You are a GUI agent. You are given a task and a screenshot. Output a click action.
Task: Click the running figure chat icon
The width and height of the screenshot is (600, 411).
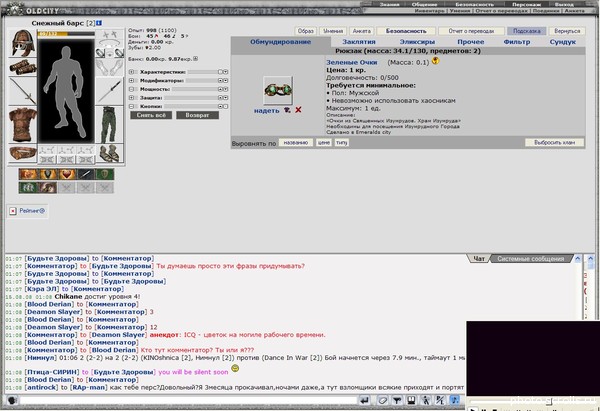coord(426,400)
